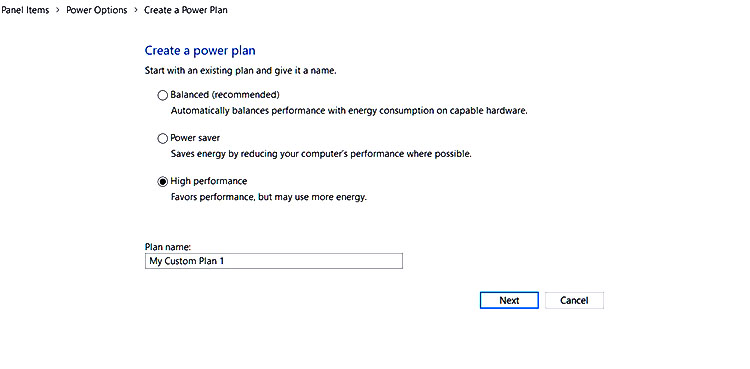750x369 pixels.
Task: Go to Panel Items in breadcrumb
Action: 25,10
